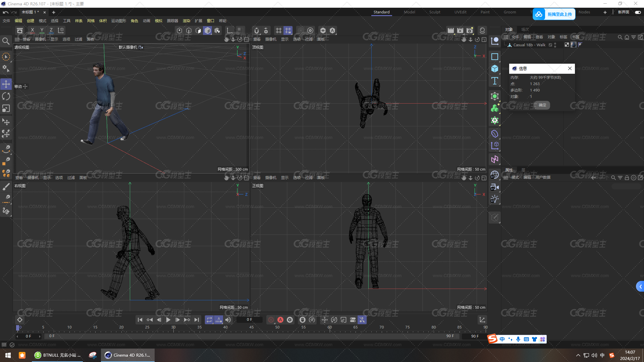This screenshot has height=362, width=644.
Task: Add a null object with axis icon
Action: [495, 41]
